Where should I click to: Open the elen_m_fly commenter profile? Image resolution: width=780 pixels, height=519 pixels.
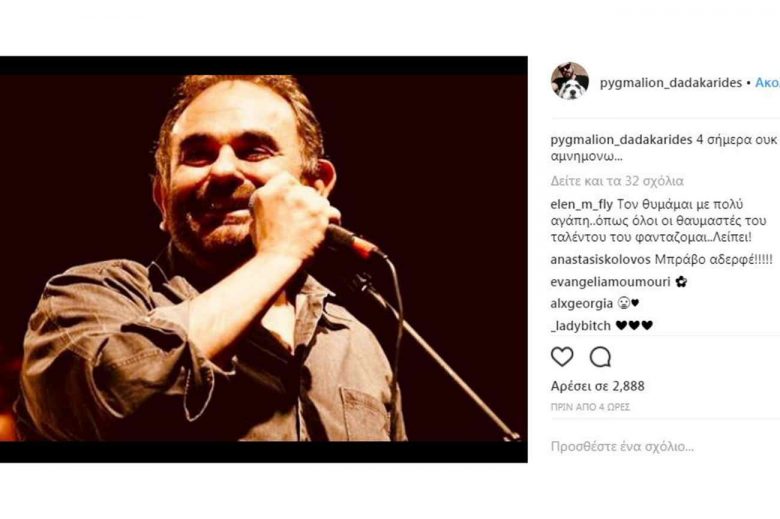tap(582, 205)
